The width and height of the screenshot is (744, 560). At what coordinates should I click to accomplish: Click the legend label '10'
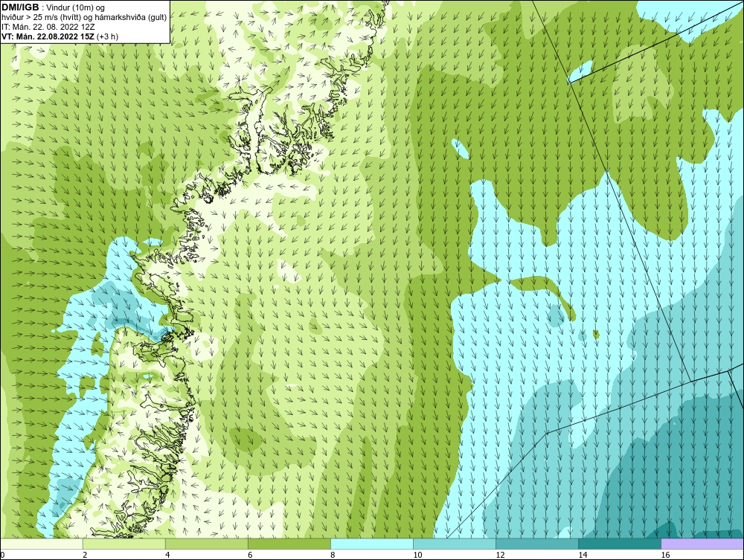417,555
